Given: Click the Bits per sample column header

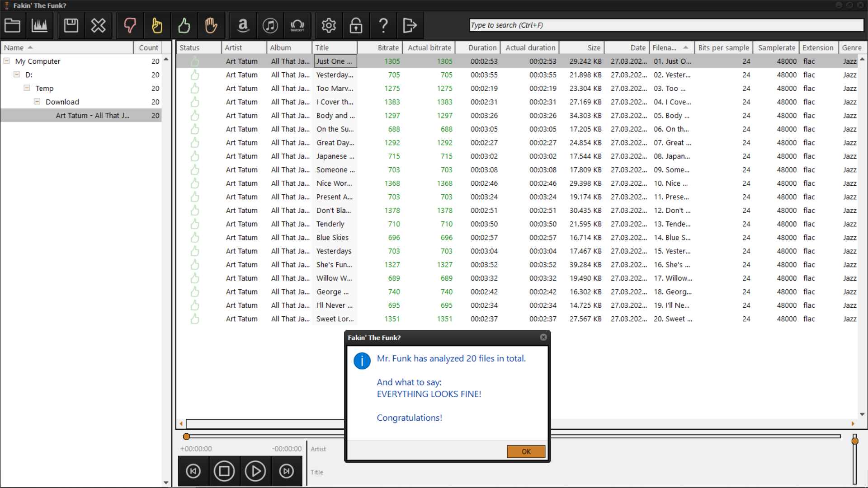Looking at the screenshot, I should (723, 47).
